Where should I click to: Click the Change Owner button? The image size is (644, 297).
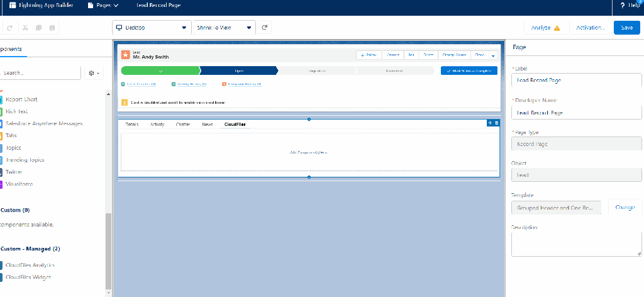[454, 55]
